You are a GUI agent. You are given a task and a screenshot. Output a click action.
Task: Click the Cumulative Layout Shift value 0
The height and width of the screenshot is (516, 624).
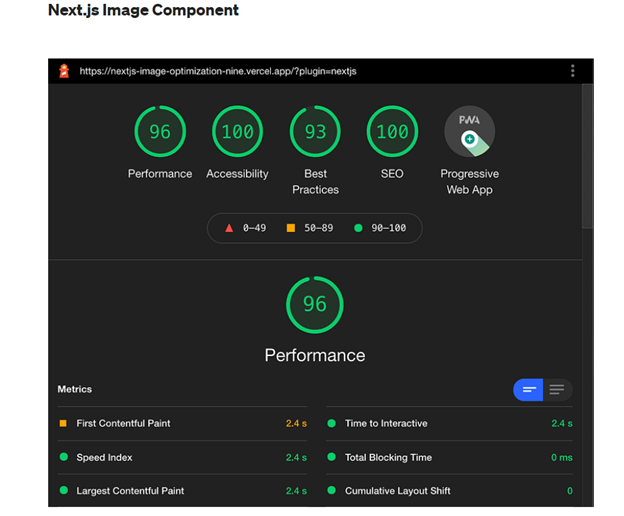[x=569, y=491]
